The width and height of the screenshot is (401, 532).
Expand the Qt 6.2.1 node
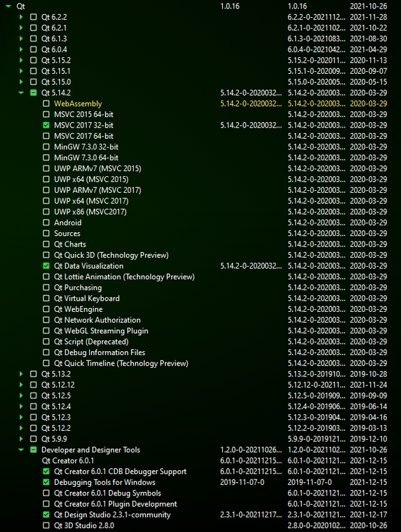[x=21, y=28]
